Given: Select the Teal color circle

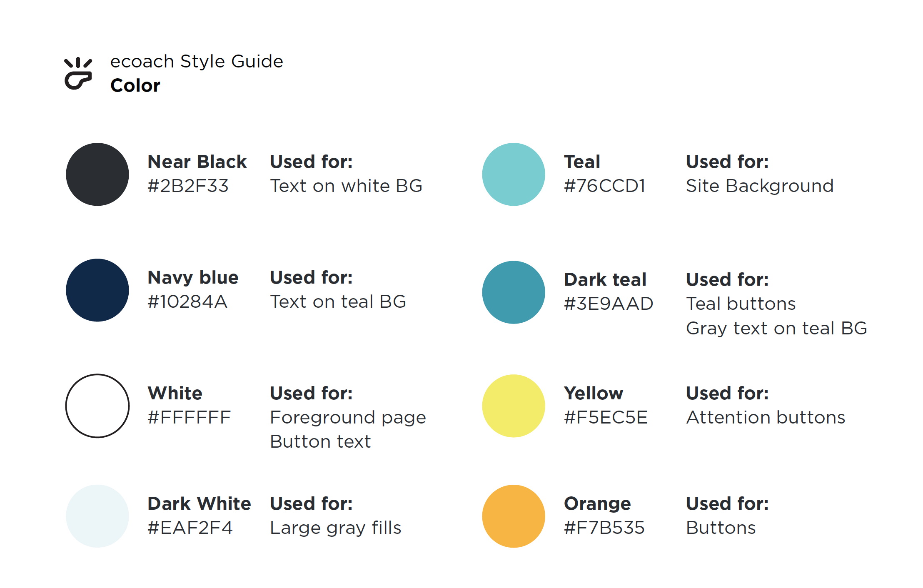Looking at the screenshot, I should click(514, 174).
